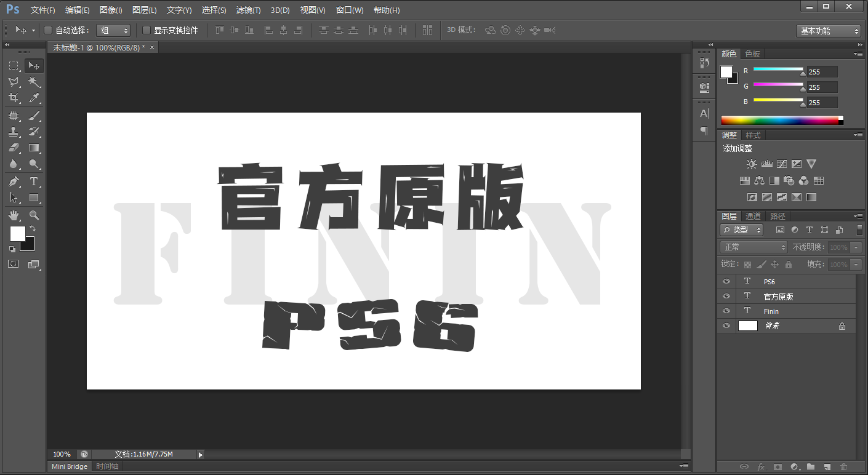
Task: Adjust the B color slider
Action: coord(779,101)
